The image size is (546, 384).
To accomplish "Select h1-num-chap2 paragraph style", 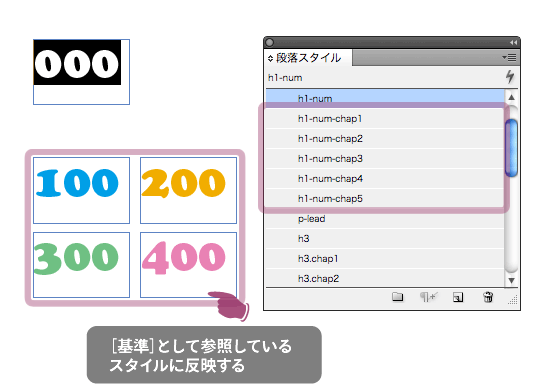I will [x=385, y=139].
